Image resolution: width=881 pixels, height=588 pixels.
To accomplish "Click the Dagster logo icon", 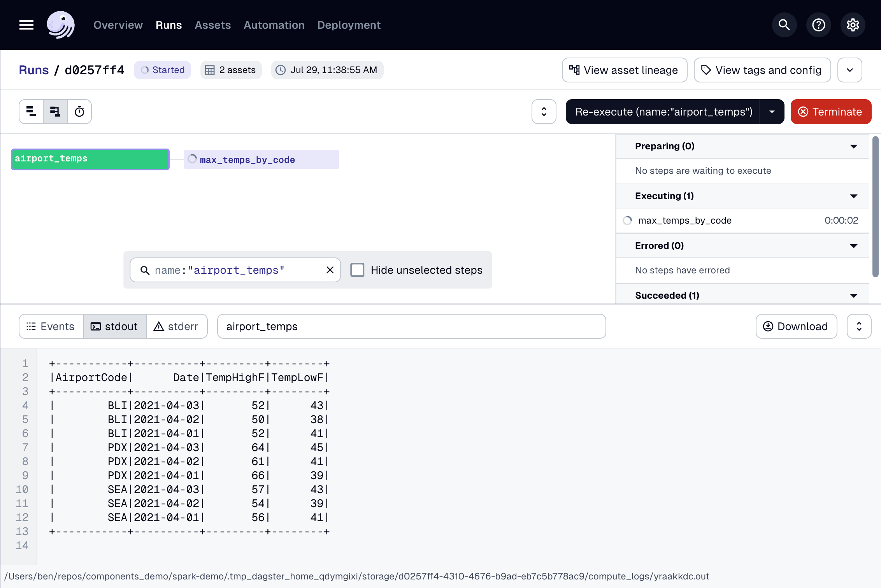I will [x=61, y=25].
